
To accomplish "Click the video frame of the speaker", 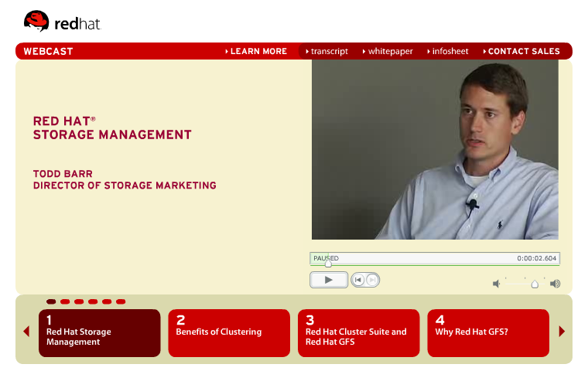I will [x=435, y=150].
